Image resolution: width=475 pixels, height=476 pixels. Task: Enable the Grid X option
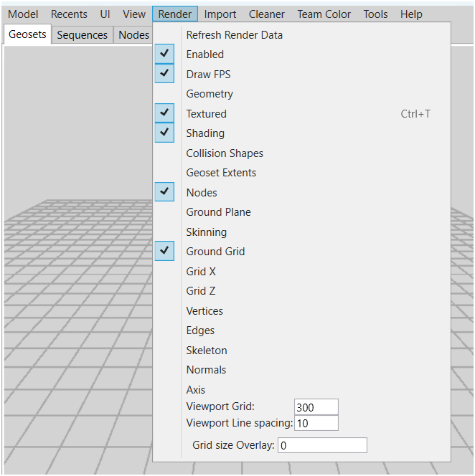tap(301, 271)
